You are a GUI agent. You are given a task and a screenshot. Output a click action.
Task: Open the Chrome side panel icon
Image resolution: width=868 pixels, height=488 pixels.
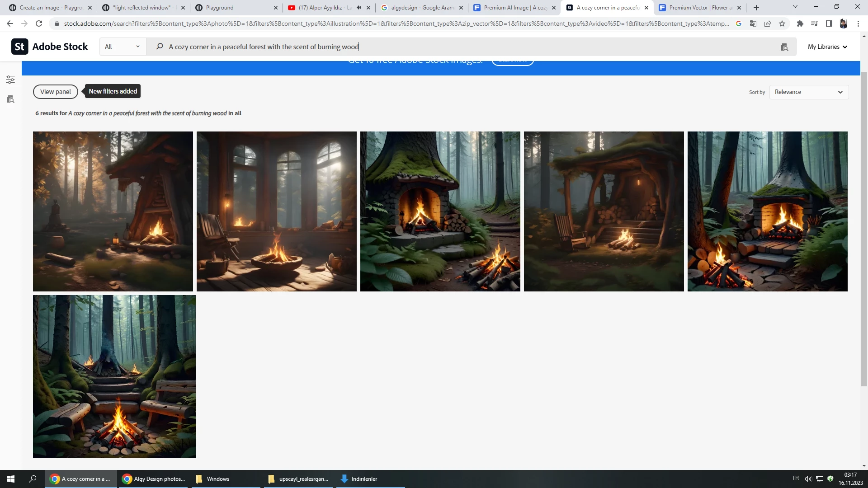click(x=829, y=23)
